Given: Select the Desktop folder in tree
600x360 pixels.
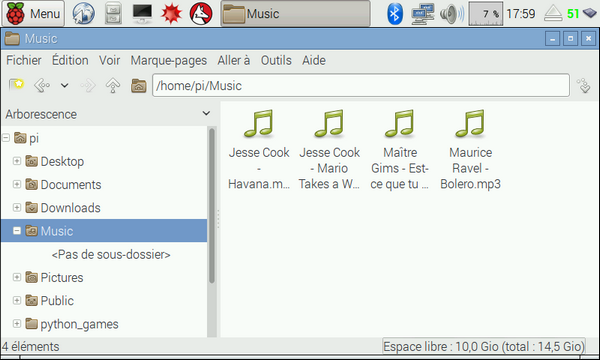Looking at the screenshot, I should coord(55,161).
